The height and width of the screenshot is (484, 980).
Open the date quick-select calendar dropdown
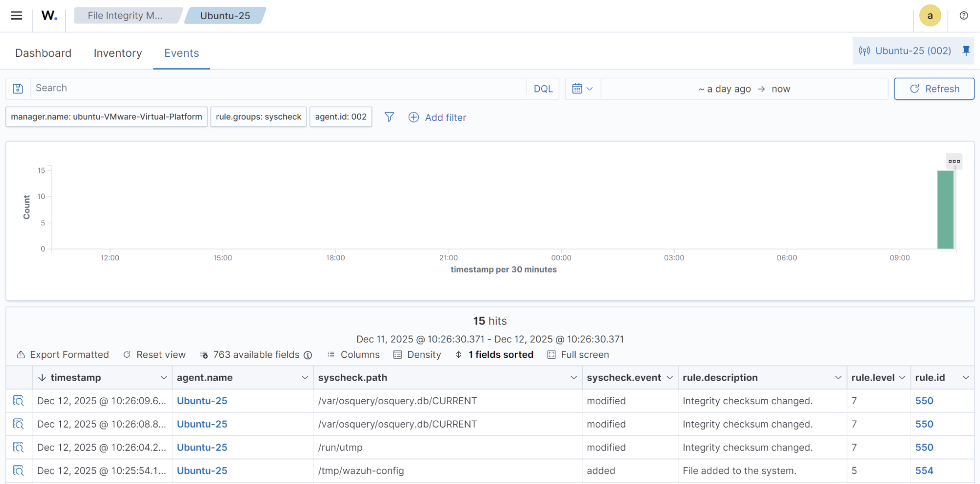pyautogui.click(x=582, y=89)
